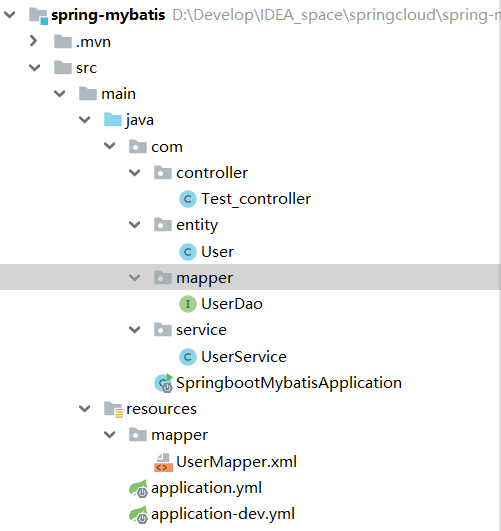Click the UserMapper.xml file icon
The width and height of the screenshot is (501, 531).
pos(163,463)
